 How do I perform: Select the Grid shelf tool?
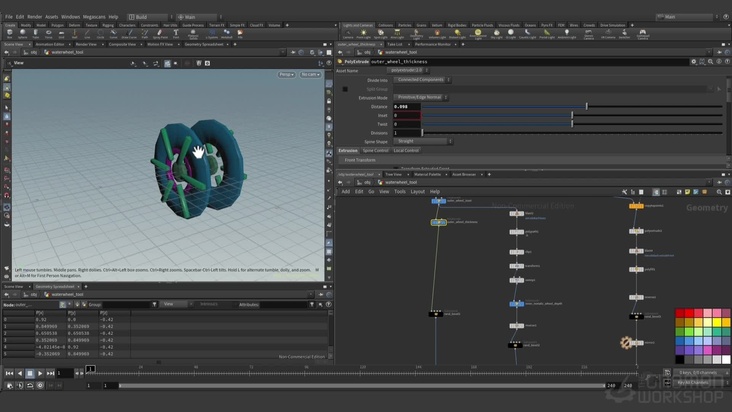click(61, 34)
